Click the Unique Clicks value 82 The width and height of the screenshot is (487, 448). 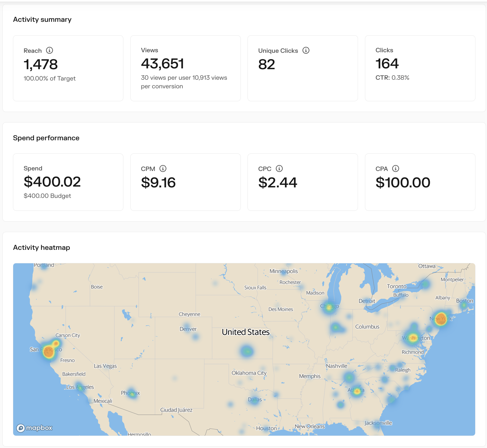tap(267, 64)
